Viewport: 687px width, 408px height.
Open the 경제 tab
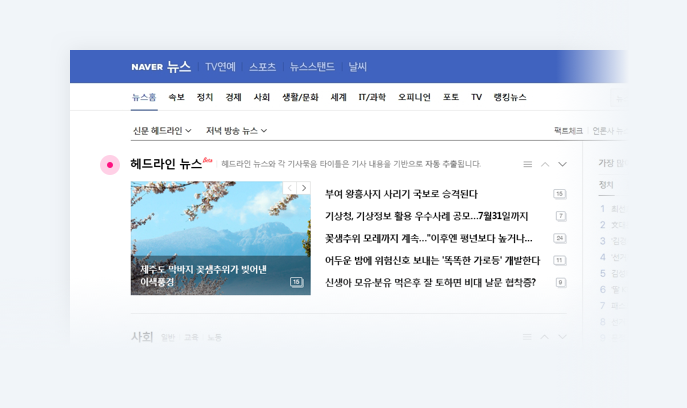(x=233, y=97)
